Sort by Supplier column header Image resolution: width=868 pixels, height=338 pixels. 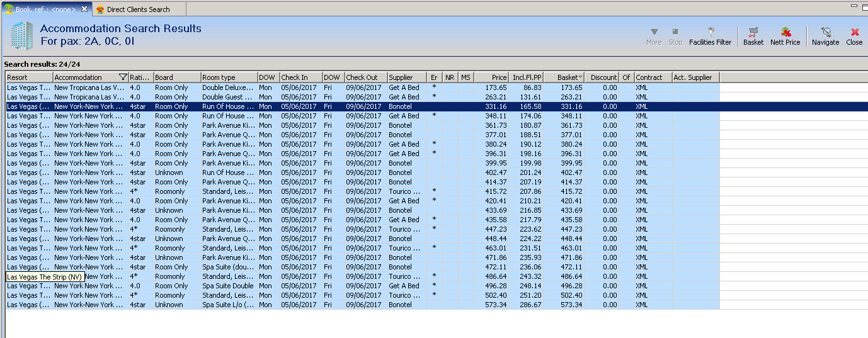pyautogui.click(x=406, y=77)
